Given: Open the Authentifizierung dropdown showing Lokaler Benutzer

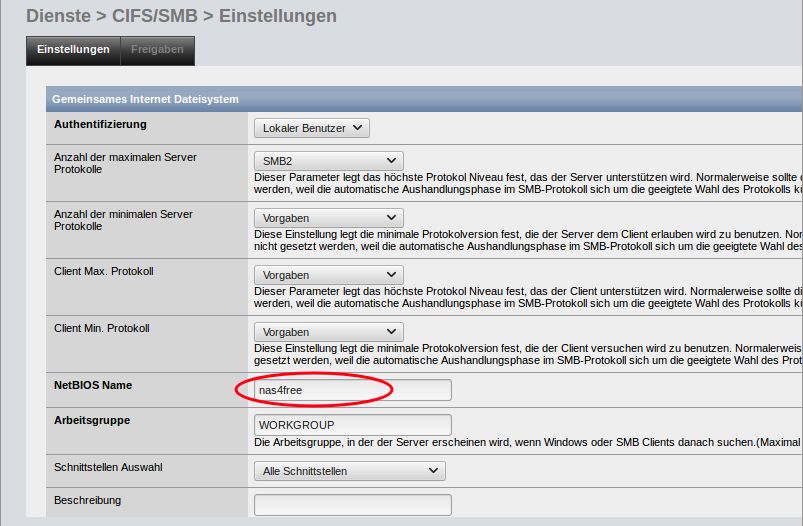Looking at the screenshot, I should 312,128.
